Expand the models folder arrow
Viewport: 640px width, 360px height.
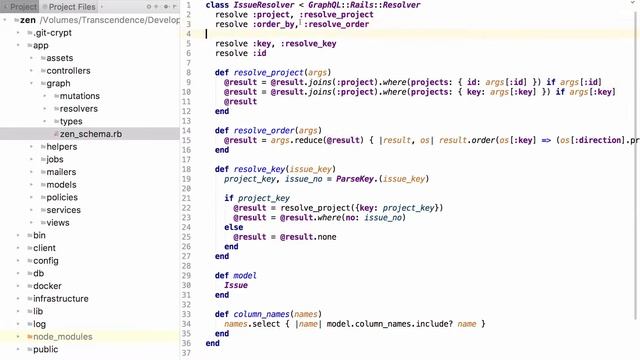[x=31, y=184]
